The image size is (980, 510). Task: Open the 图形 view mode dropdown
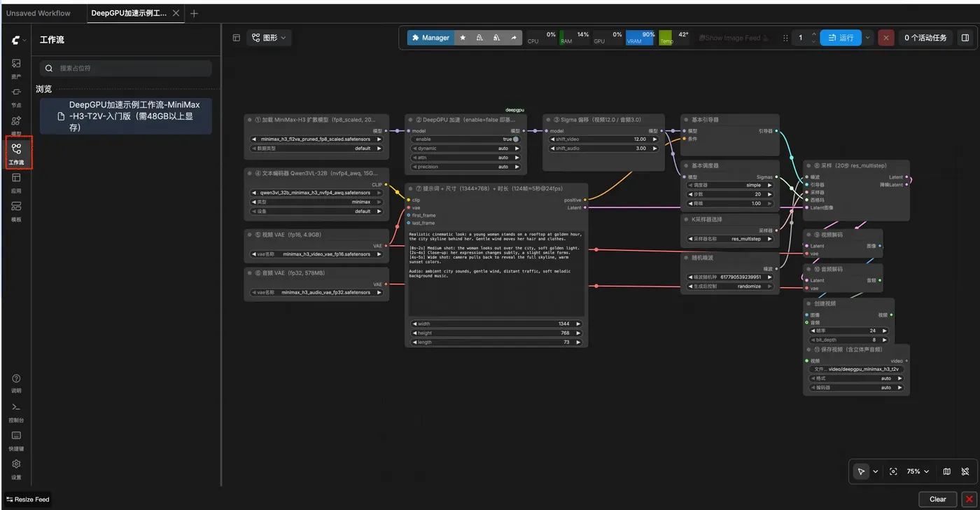click(x=269, y=38)
